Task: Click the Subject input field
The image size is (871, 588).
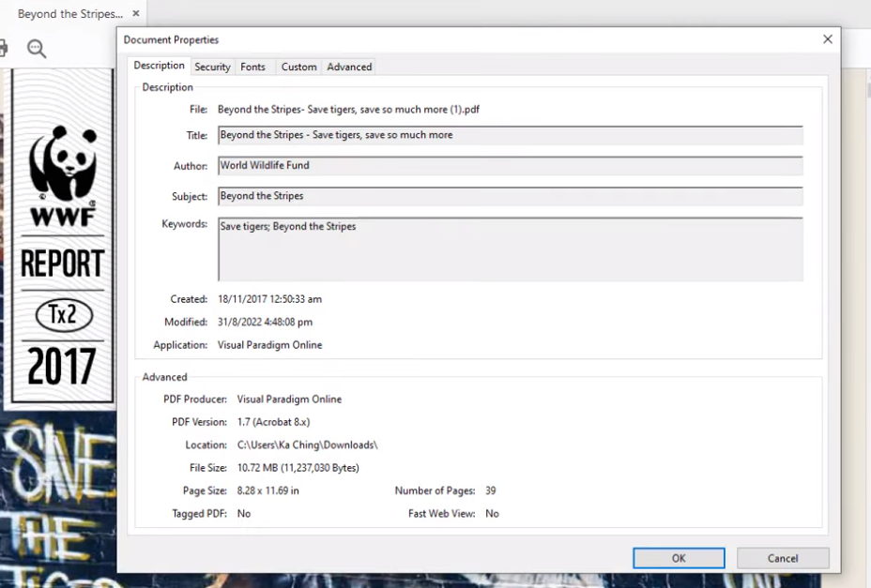Action: pos(510,196)
